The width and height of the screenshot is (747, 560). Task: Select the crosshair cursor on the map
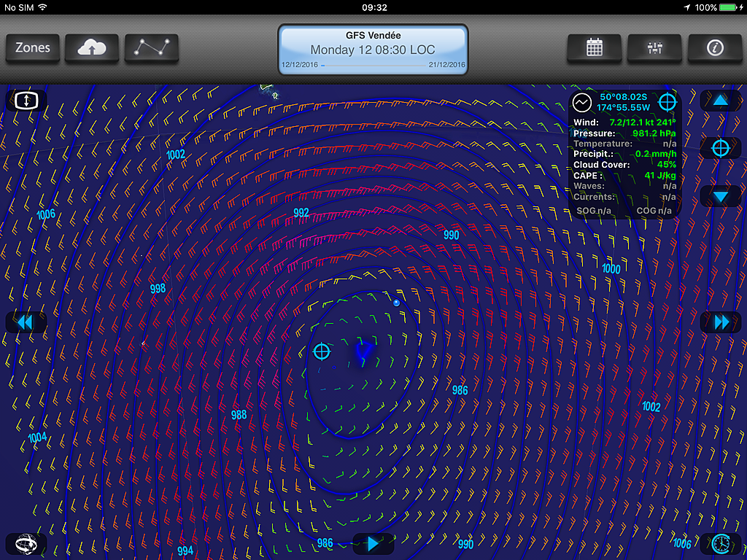click(322, 351)
